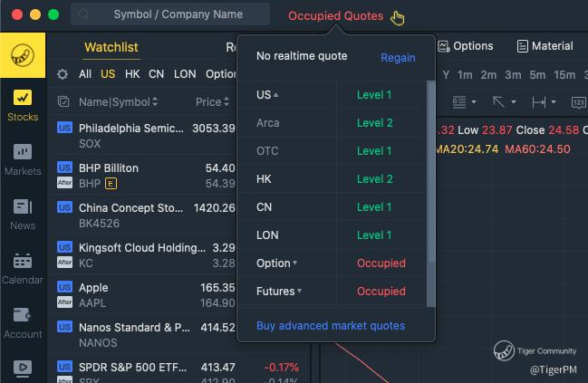Switch to the Watchlist tab
The width and height of the screenshot is (588, 383).
coord(111,47)
